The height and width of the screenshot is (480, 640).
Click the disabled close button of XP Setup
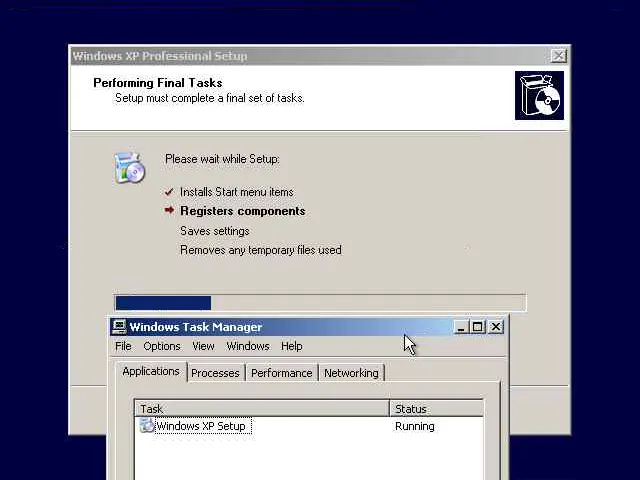point(558,56)
